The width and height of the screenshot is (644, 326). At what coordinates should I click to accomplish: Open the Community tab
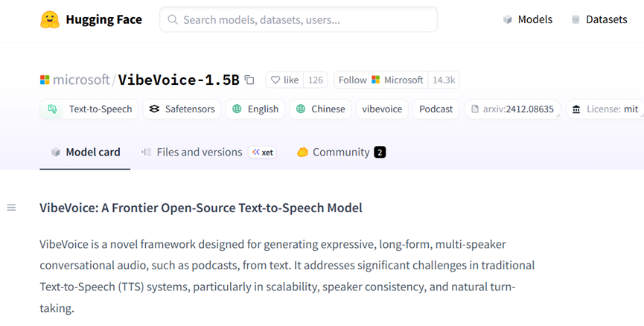[x=341, y=153]
